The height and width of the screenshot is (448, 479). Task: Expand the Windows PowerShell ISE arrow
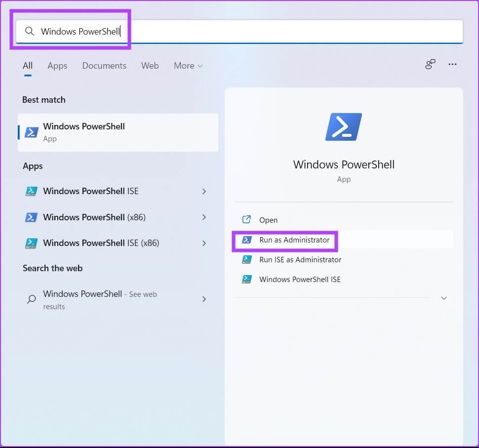pos(204,191)
